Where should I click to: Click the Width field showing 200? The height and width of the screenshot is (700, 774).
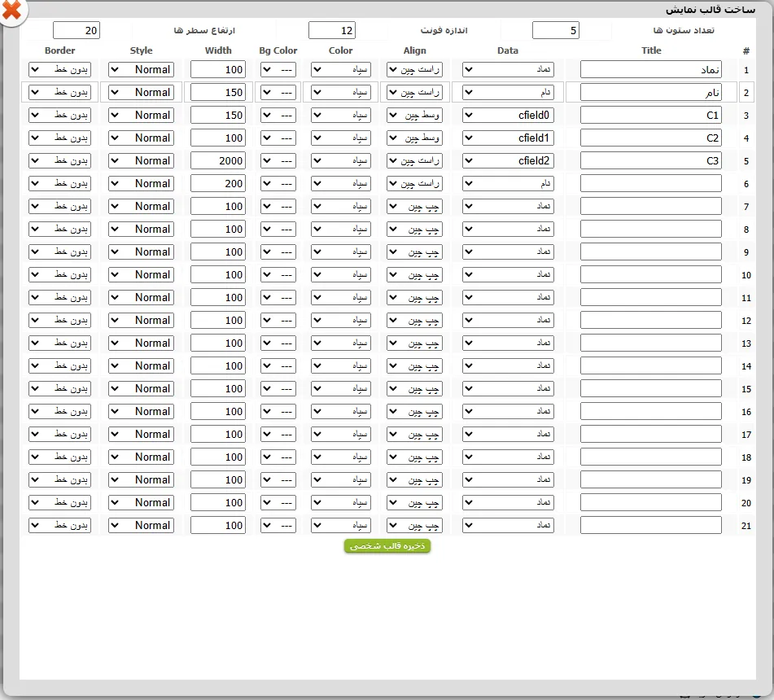coord(218,183)
